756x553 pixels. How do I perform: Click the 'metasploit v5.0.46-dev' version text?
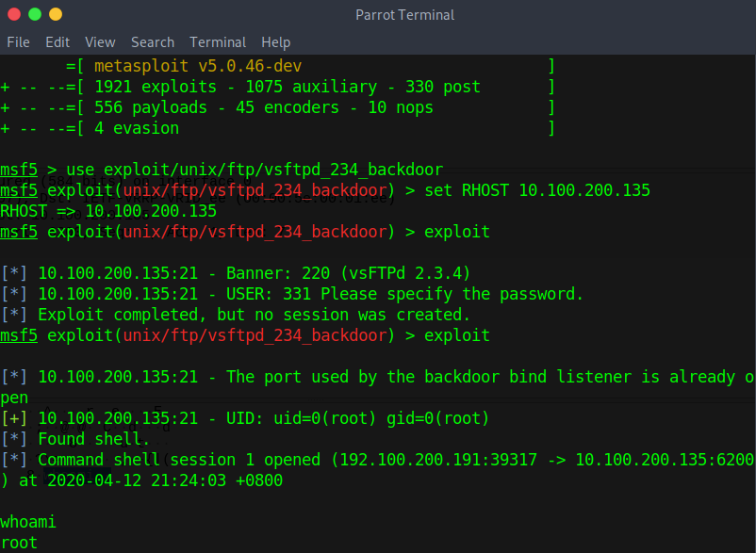pyautogui.click(x=198, y=66)
